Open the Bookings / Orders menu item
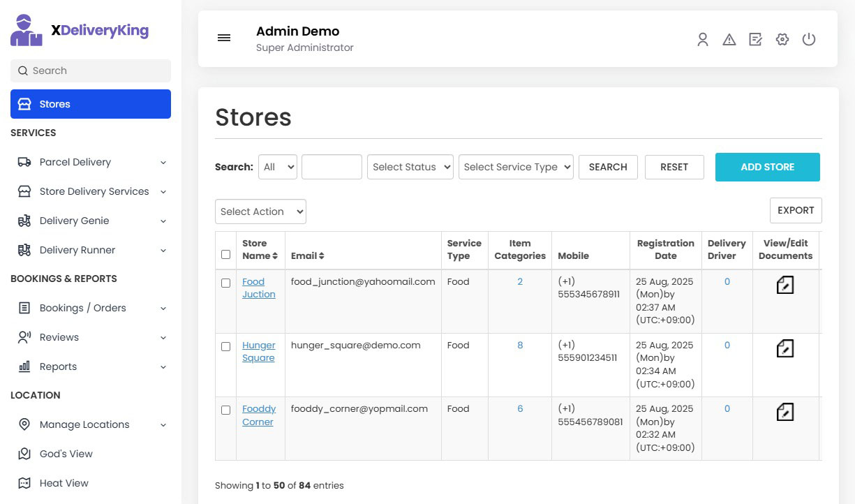Screen dimensions: 855x504 [84, 308]
